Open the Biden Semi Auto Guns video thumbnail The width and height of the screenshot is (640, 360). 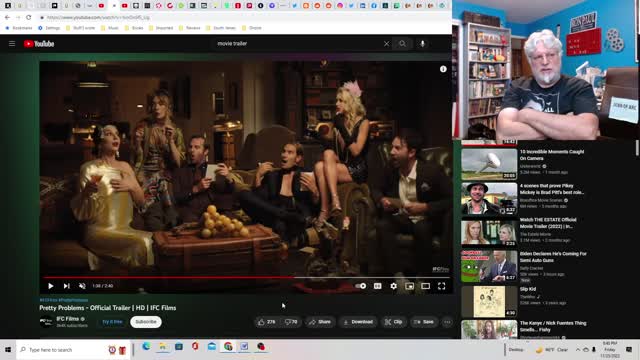489,267
